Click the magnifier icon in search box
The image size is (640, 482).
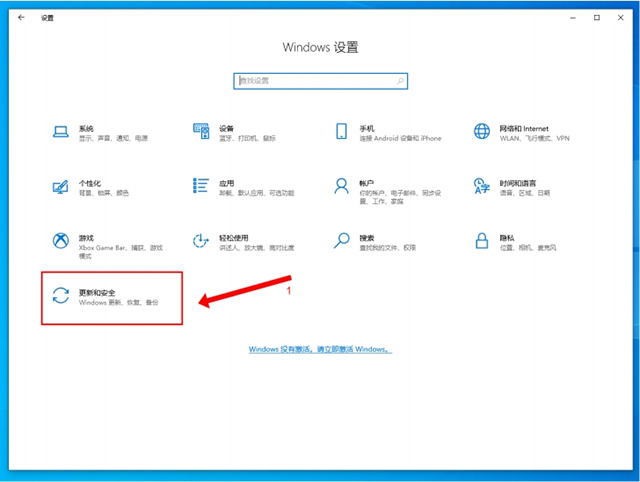(x=400, y=81)
